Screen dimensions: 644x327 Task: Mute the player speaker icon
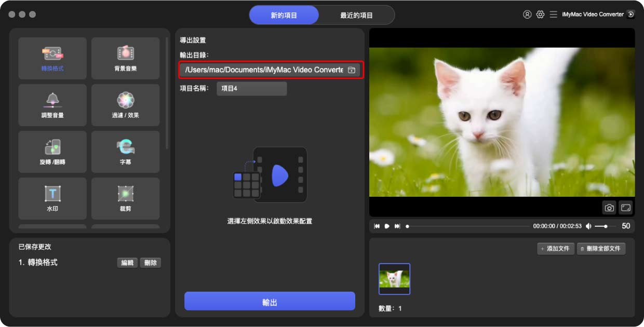tap(588, 226)
